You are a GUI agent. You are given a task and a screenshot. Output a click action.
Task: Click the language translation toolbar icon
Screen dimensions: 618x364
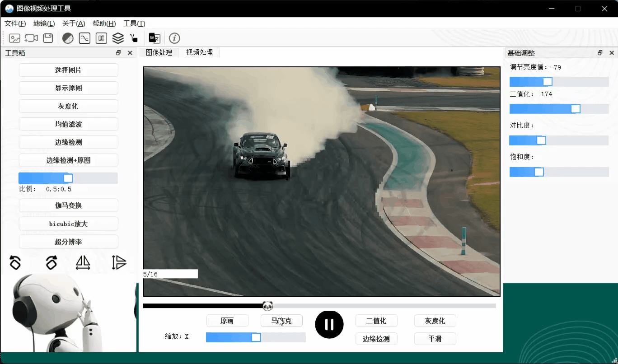[154, 38]
